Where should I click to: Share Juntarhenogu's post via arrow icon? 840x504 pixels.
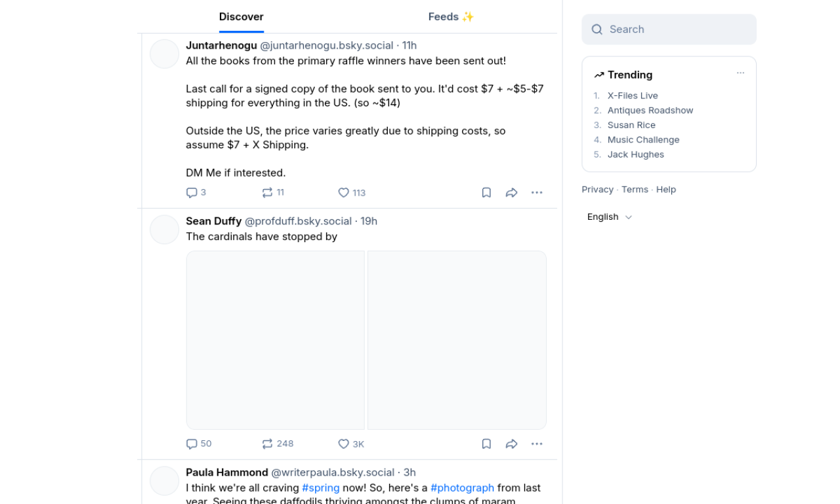(x=512, y=192)
